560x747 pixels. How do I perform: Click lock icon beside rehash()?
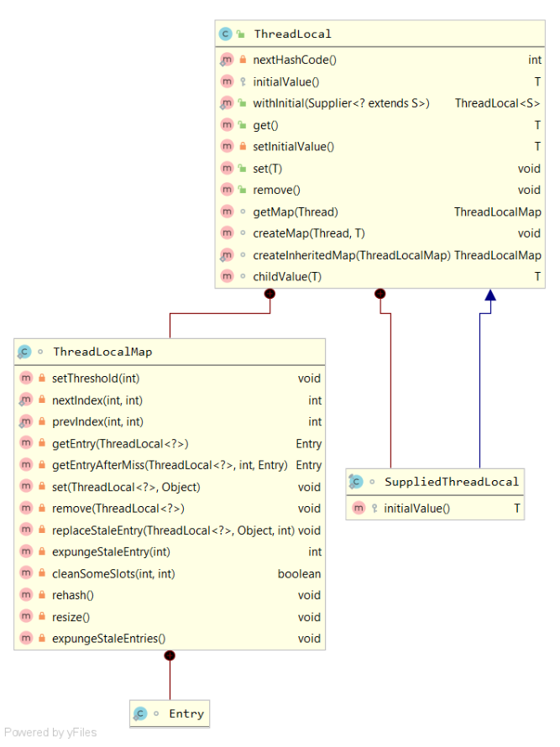click(42, 595)
